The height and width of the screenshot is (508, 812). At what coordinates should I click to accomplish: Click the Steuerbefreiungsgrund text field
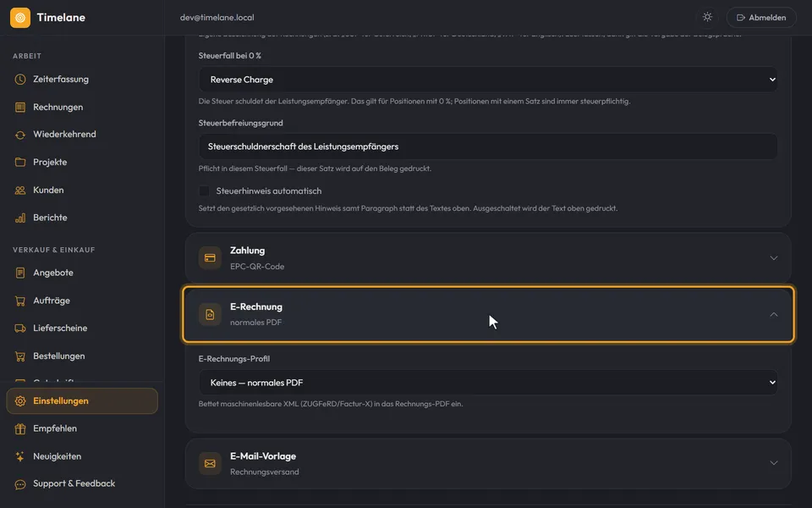(x=488, y=146)
